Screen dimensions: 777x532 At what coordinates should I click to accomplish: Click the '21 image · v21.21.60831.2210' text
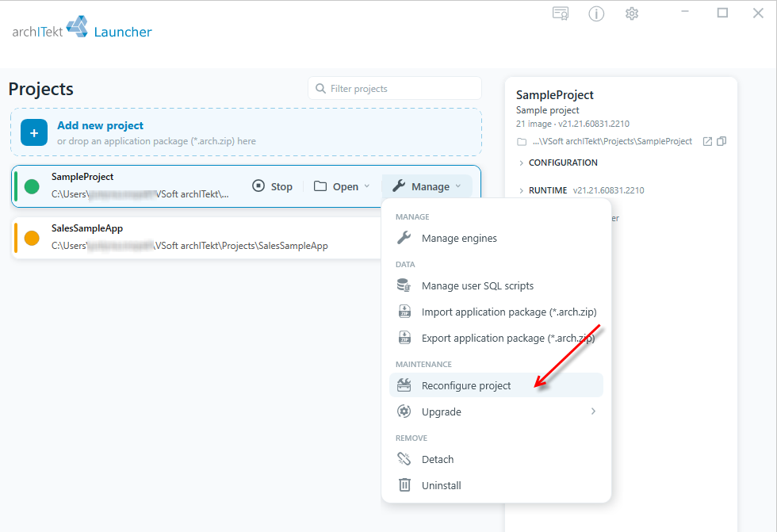572,124
